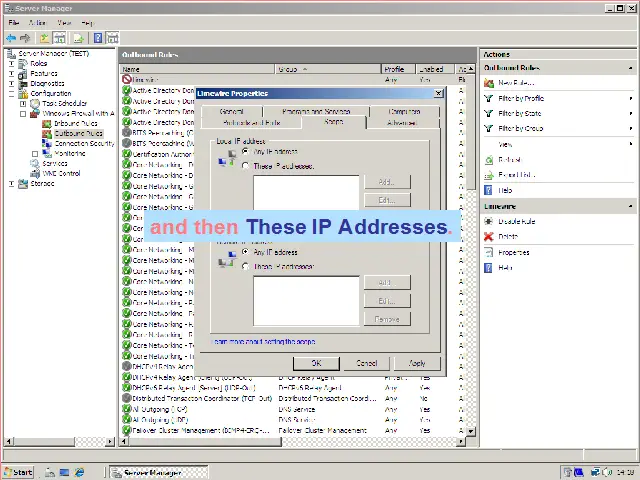The height and width of the screenshot is (480, 640).
Task: Collapse Outbound Rules actions section
Action: pyautogui.click(x=631, y=68)
